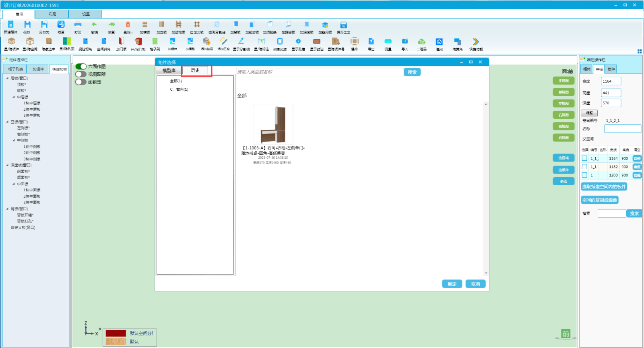Click the 打印 print icon
This screenshot has height=348, width=644.
(x=78, y=25)
